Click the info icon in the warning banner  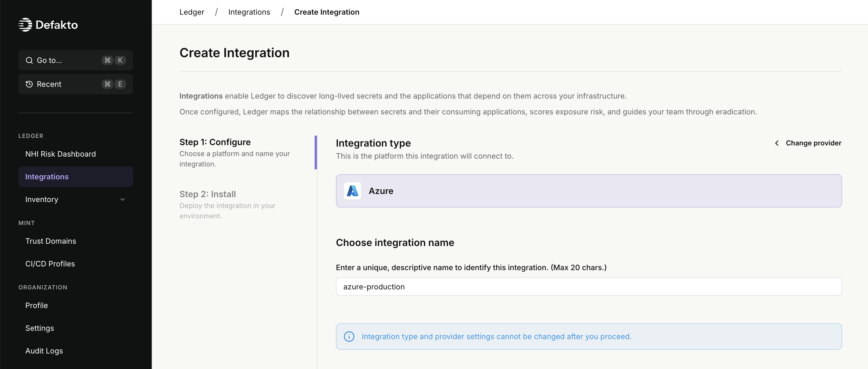pos(349,337)
